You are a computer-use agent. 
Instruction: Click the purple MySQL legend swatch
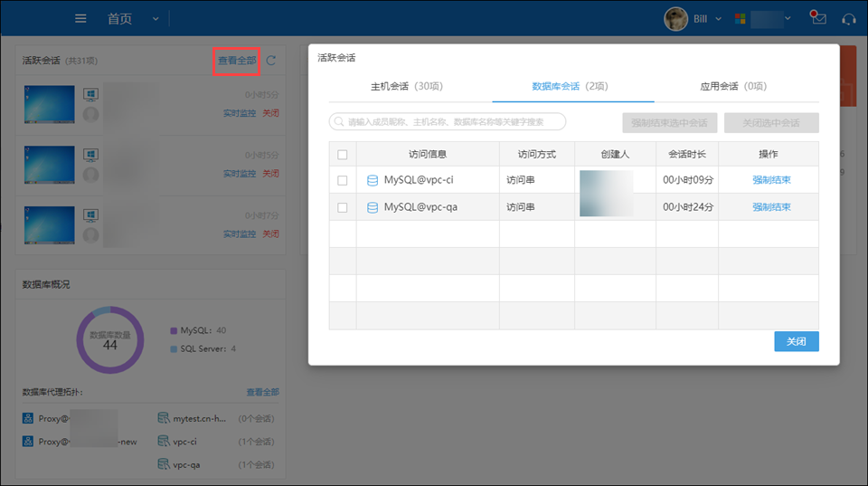[174, 330]
